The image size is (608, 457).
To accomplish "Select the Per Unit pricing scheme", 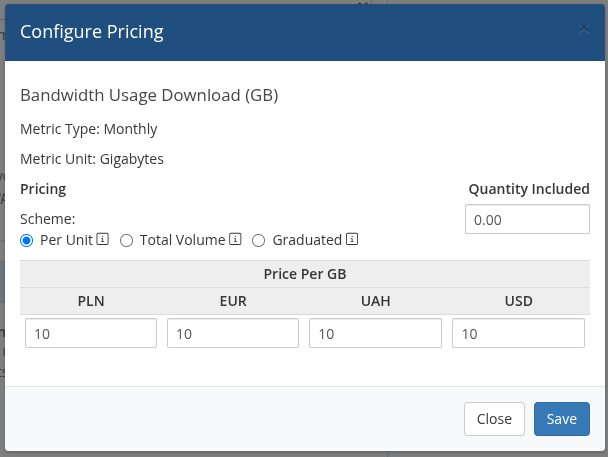I will (x=27, y=241).
